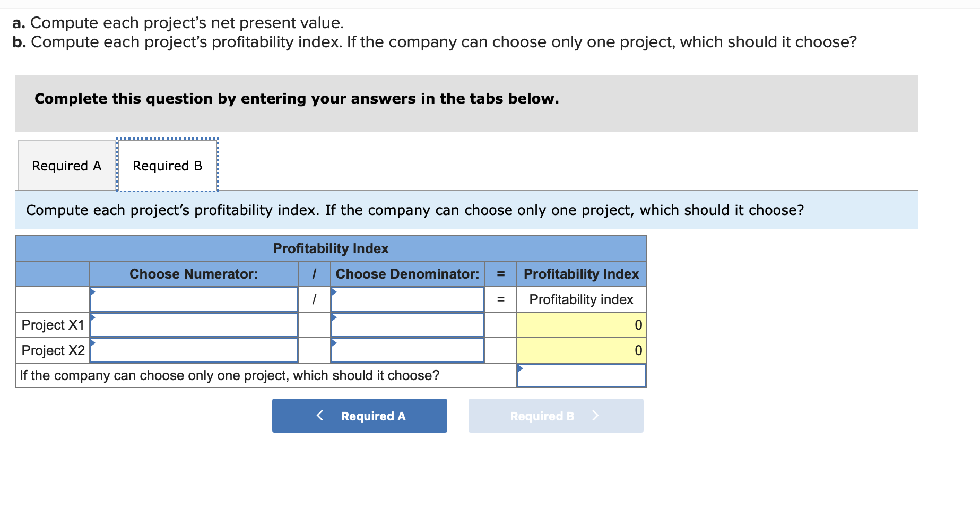980x508 pixels.
Task: Click the dropdown arrow in the first numerator cell
Action: (94, 292)
